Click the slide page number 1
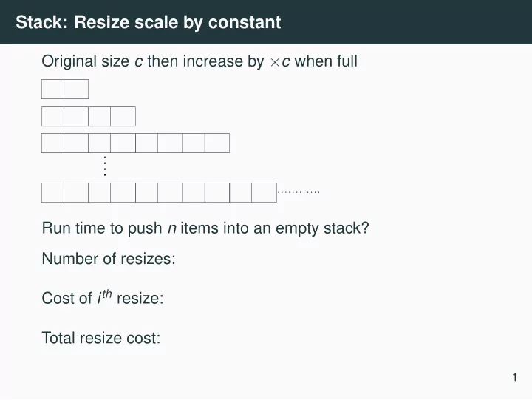 click(515, 377)
